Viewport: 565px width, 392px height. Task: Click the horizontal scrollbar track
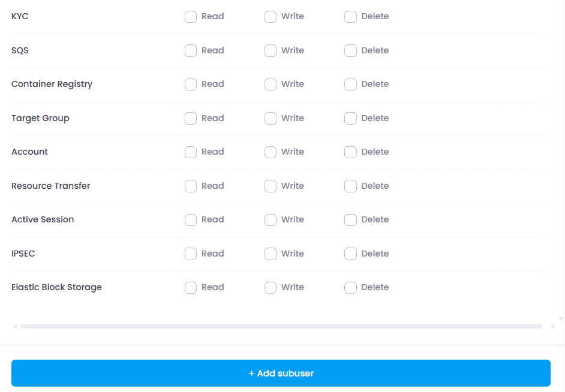pos(281,327)
